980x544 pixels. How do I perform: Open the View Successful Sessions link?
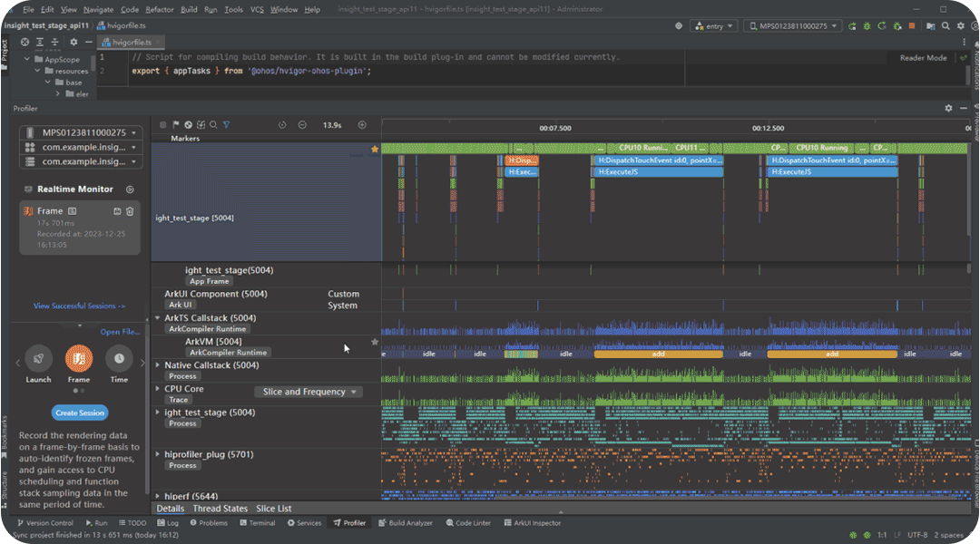79,306
